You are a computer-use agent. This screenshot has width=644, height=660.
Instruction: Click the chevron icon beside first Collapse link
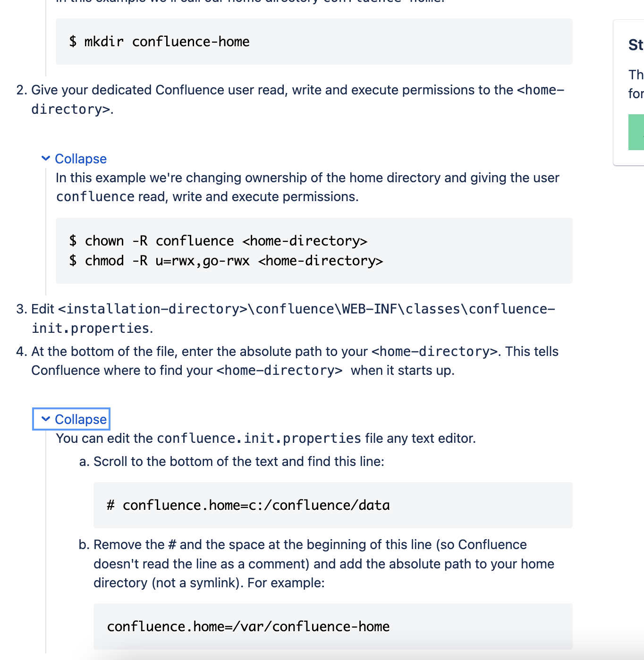[46, 158]
